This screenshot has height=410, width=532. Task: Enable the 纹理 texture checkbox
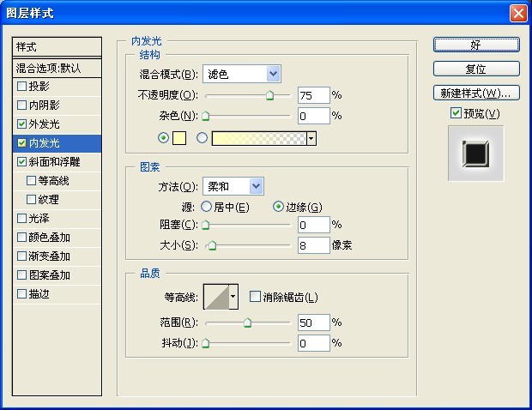click(x=31, y=199)
